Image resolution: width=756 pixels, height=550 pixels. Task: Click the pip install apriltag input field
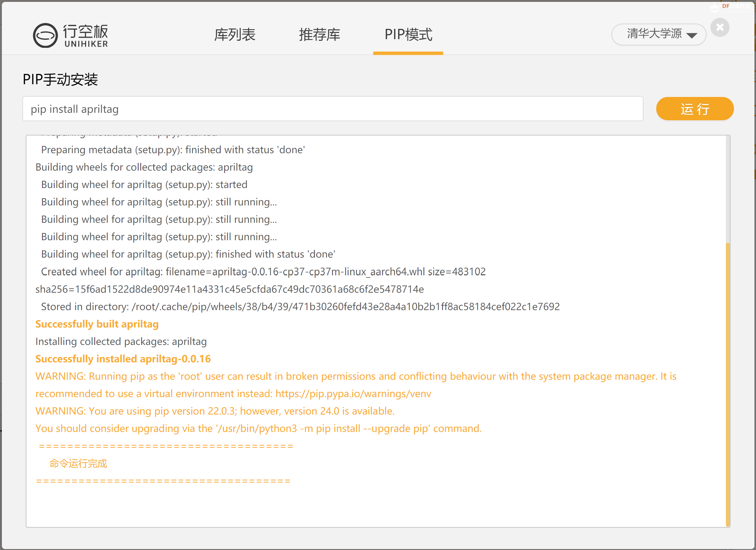point(333,108)
